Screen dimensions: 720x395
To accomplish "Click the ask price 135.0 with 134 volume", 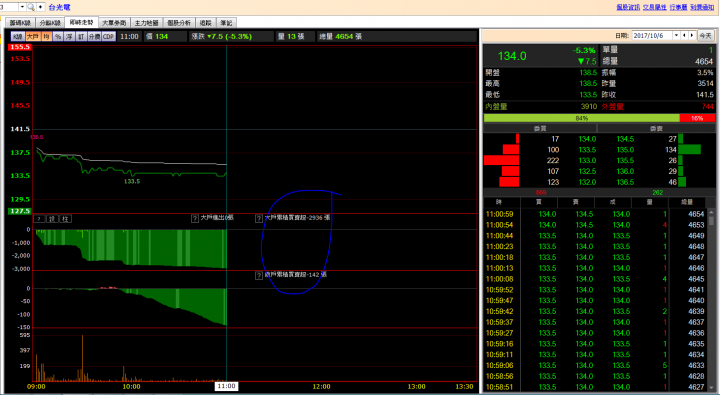I will click(x=625, y=150).
